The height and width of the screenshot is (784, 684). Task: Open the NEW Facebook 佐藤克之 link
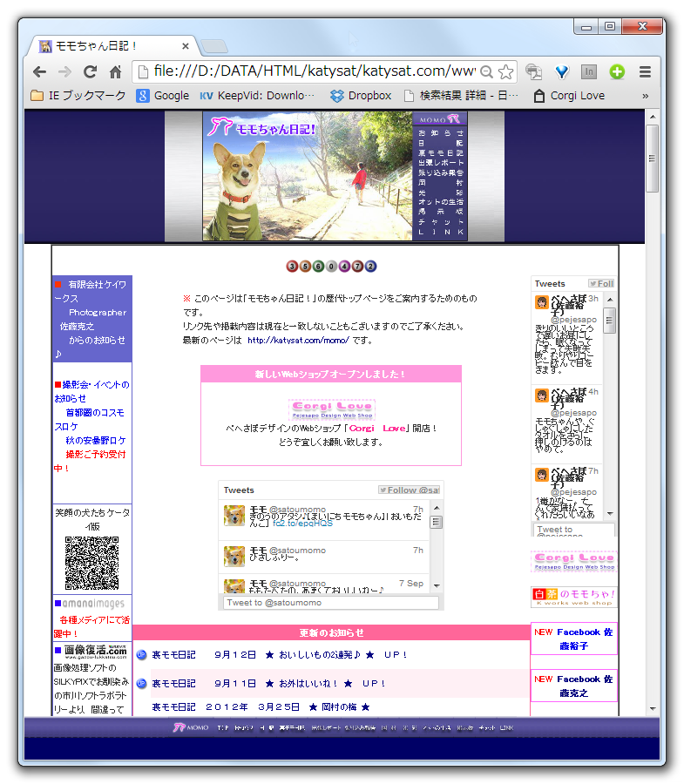(573, 686)
